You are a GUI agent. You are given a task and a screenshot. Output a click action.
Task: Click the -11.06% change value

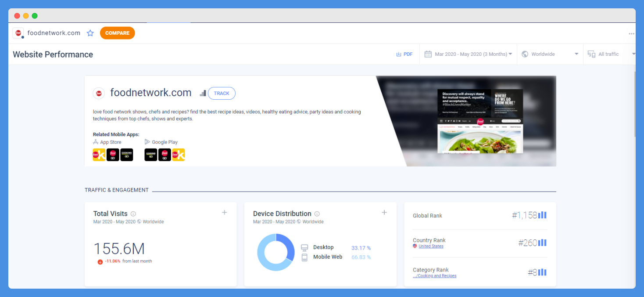pos(112,261)
